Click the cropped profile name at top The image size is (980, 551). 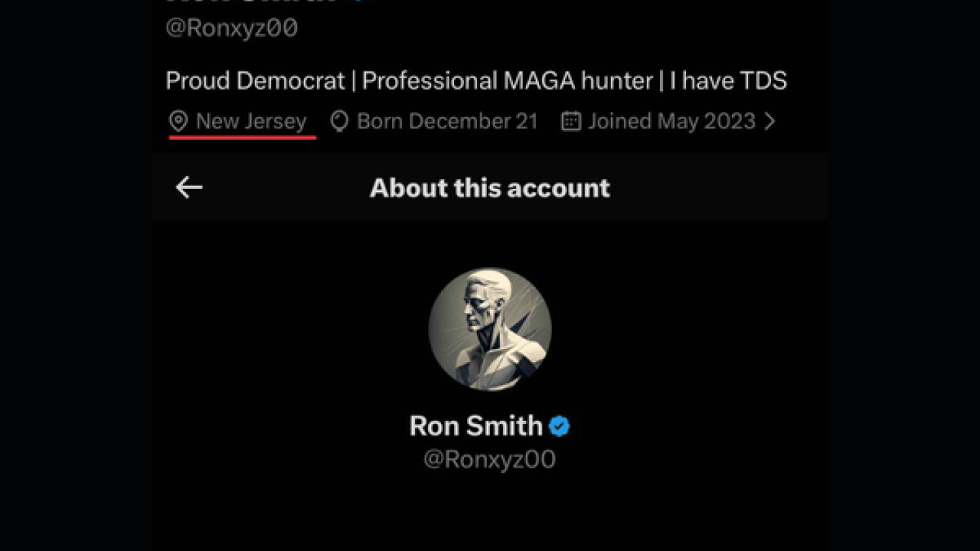253,2
